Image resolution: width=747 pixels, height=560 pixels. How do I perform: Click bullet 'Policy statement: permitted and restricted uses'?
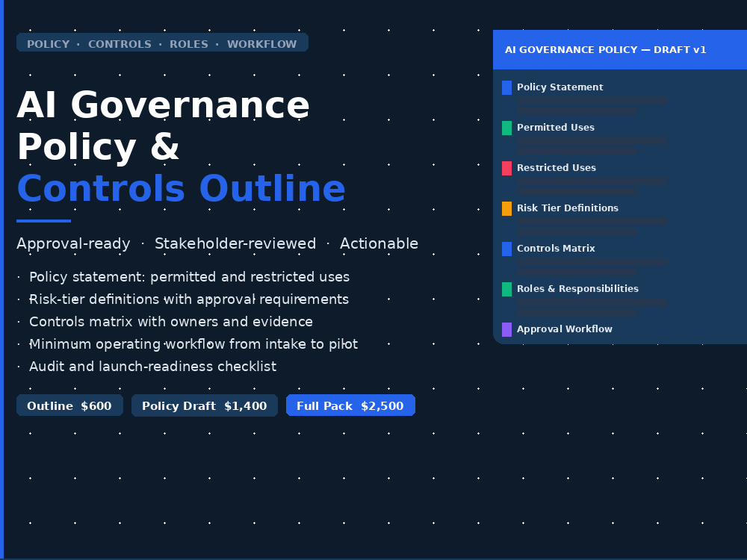pyautogui.click(x=190, y=277)
